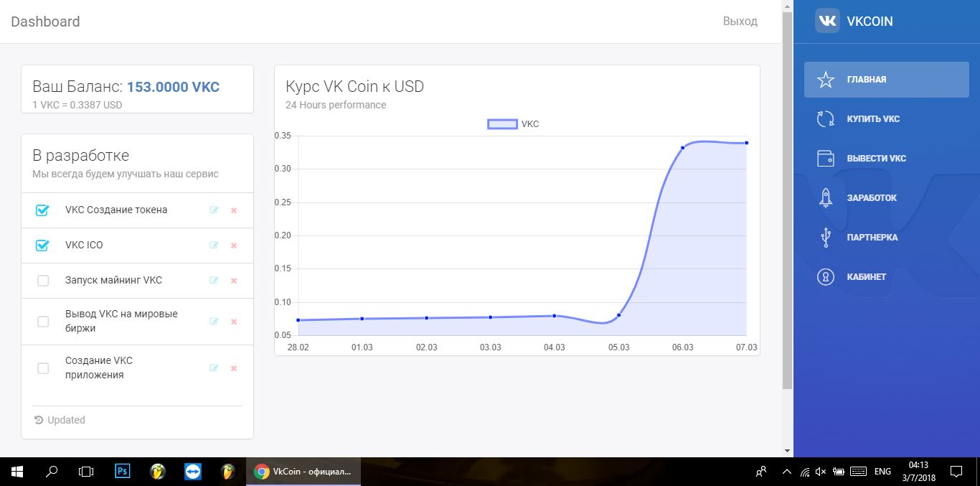The image size is (980, 486).
Task: Click the 'Dashboard' header title
Action: tap(45, 22)
